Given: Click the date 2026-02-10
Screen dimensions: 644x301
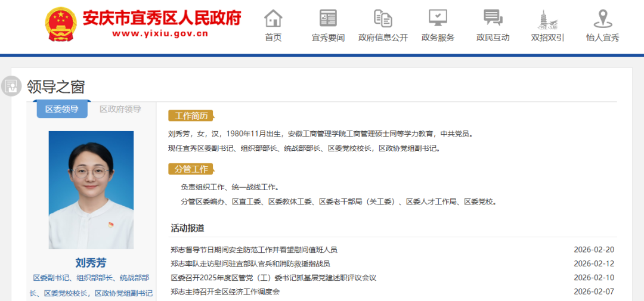Looking at the screenshot, I should pyautogui.click(x=594, y=278).
